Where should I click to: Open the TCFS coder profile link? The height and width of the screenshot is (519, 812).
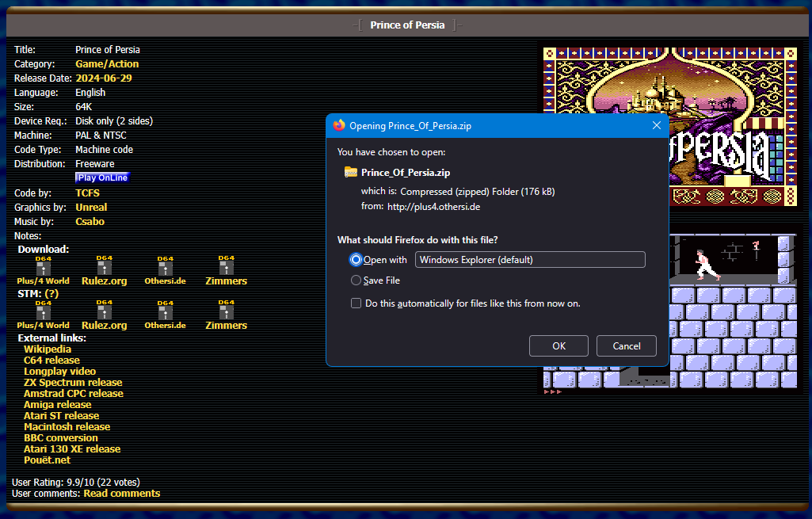(87, 193)
